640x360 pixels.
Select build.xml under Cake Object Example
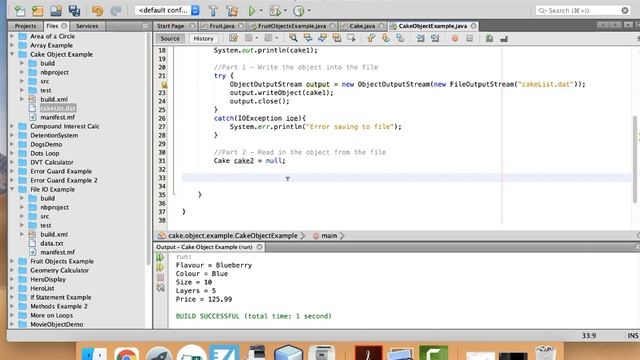tap(54, 99)
